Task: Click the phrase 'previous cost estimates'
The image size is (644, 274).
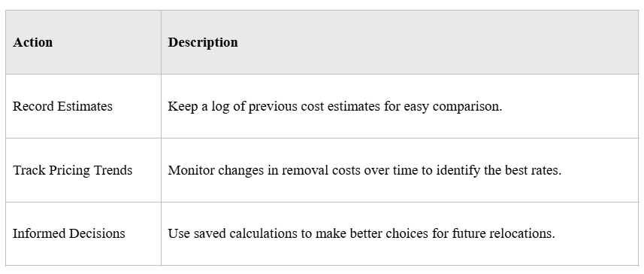Action: pos(314,107)
